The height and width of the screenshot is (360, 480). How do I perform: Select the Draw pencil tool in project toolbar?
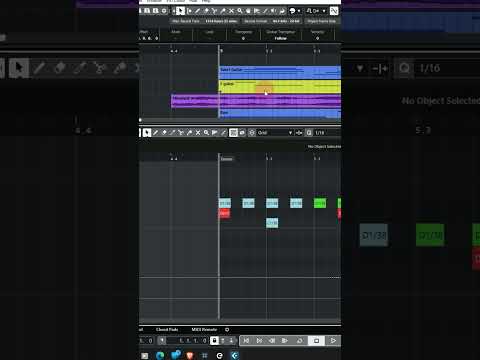tap(197, 11)
